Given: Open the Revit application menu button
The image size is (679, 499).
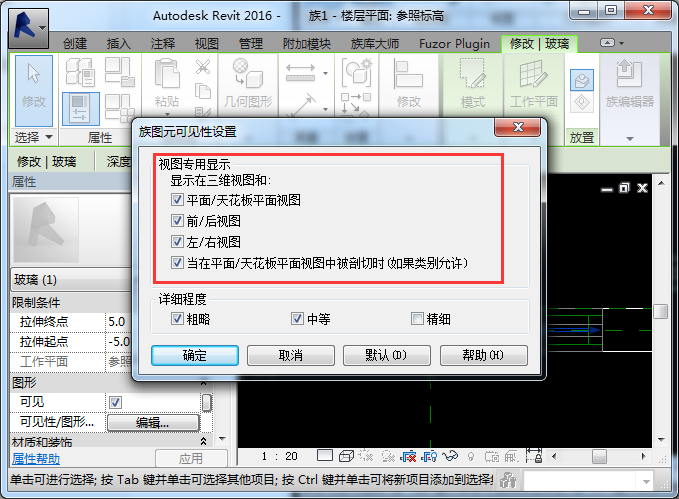Looking at the screenshot, I should [28, 22].
